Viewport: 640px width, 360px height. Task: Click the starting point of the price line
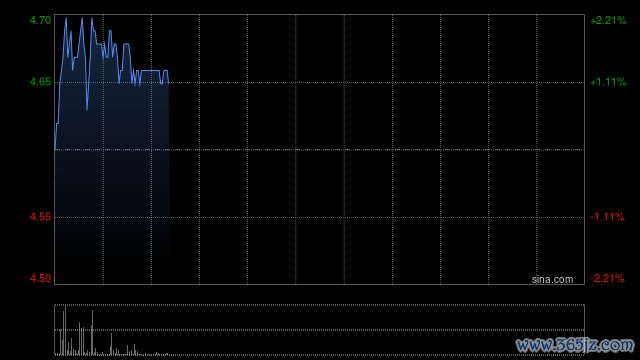(55, 149)
